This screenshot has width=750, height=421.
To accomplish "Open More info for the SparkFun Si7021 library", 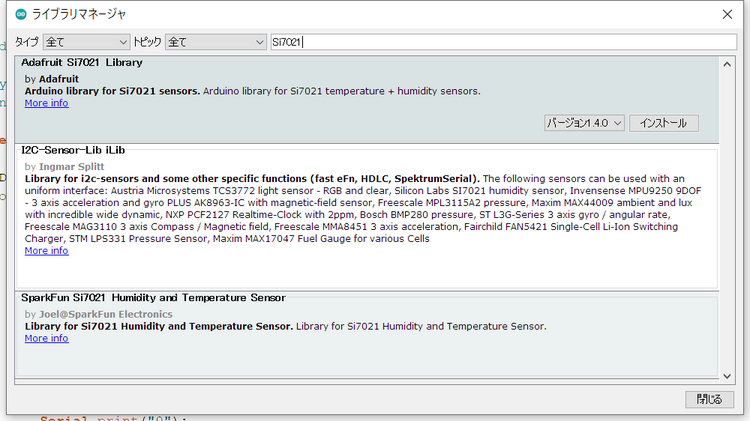I will point(46,339).
